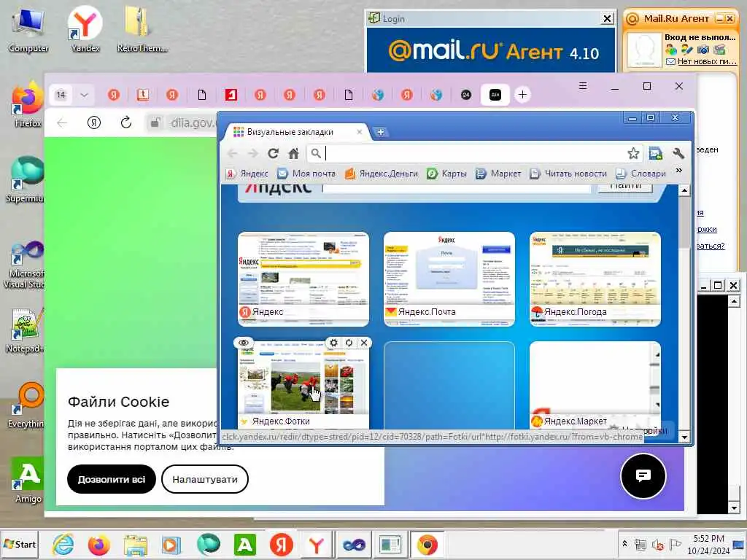Click Налаштувати cookie button

coord(205,480)
